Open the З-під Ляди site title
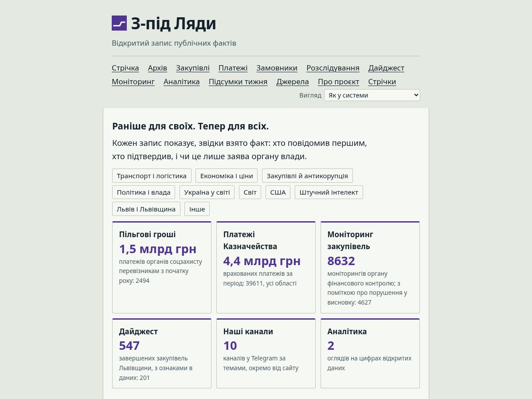 [x=173, y=23]
